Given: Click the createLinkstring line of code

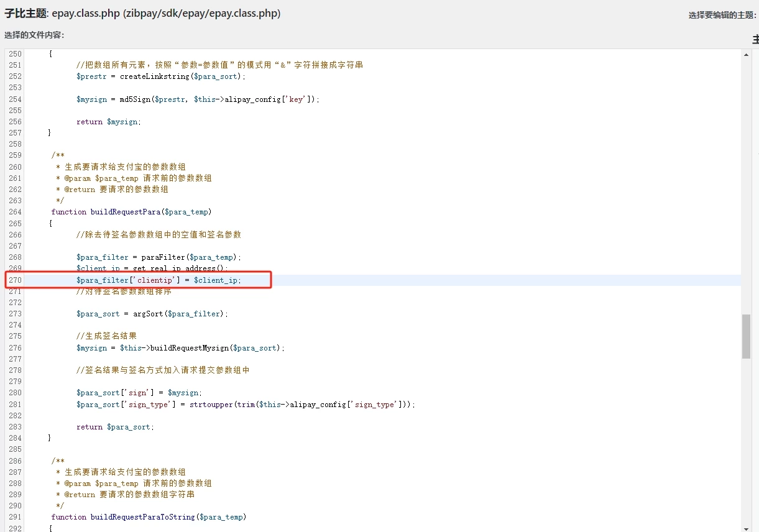Looking at the screenshot, I should (160, 76).
